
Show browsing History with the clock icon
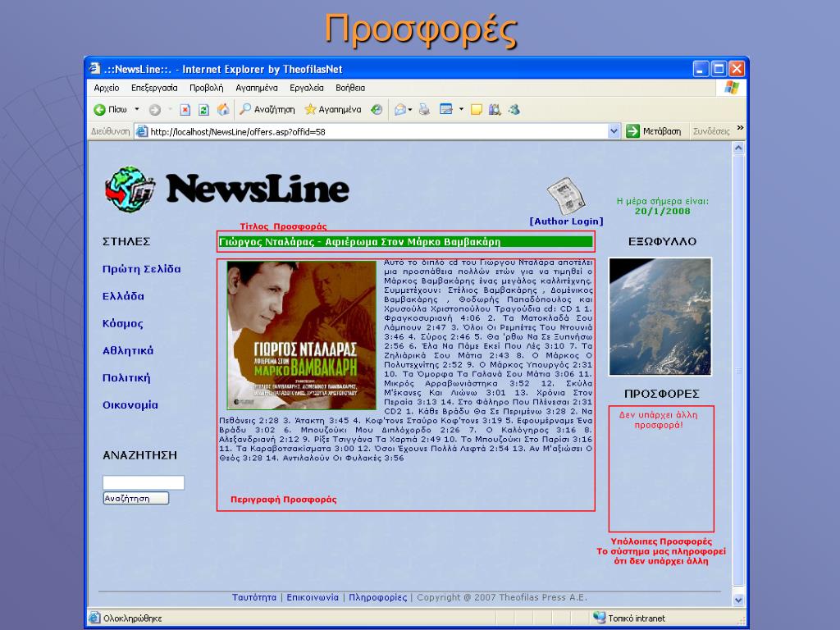coord(377,110)
